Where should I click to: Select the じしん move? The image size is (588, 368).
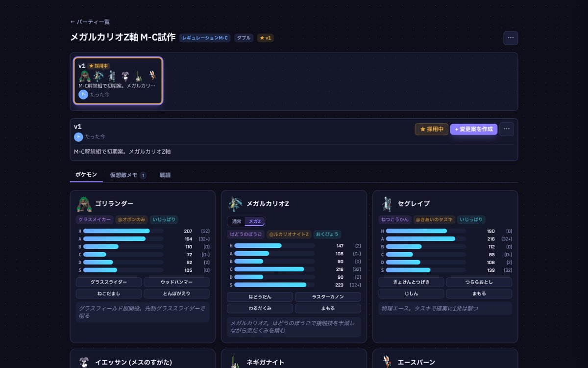tap(411, 293)
